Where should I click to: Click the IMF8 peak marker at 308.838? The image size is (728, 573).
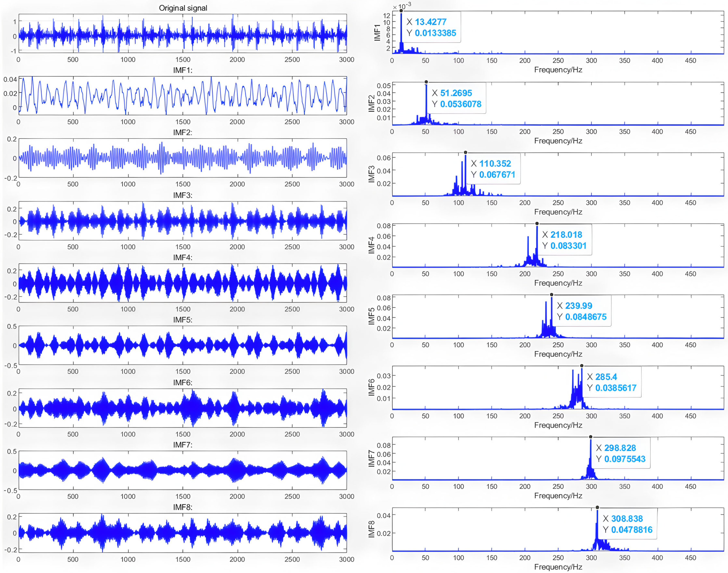tap(598, 508)
